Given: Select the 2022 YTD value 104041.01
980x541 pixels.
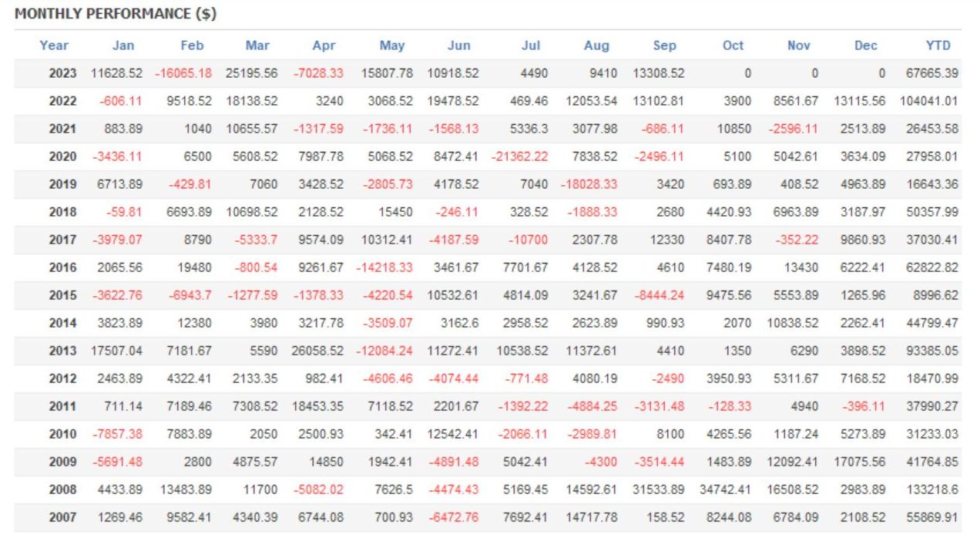Looking at the screenshot, I should click(929, 101).
